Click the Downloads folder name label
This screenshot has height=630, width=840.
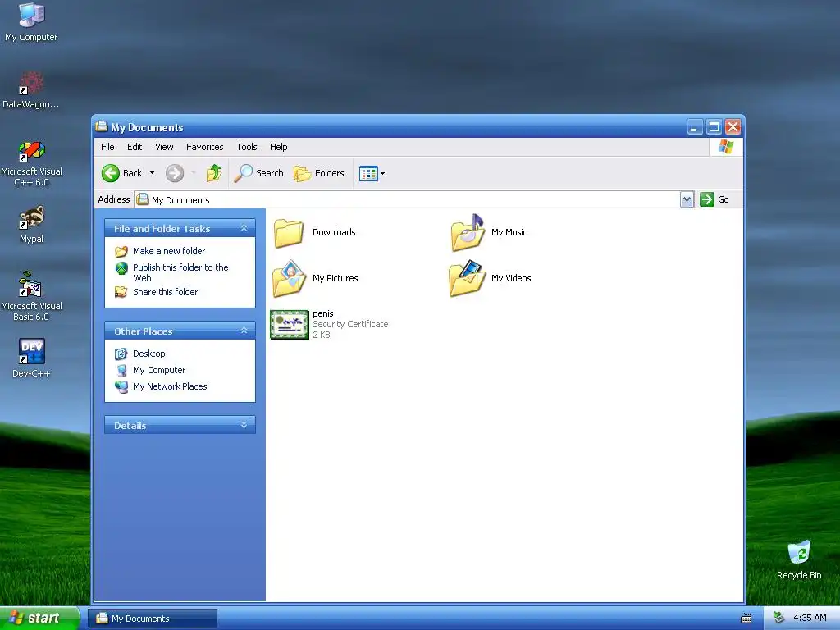coord(334,232)
